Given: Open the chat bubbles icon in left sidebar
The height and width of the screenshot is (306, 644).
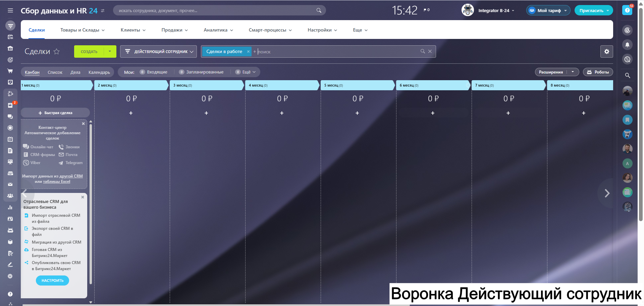Looking at the screenshot, I should [x=10, y=116].
